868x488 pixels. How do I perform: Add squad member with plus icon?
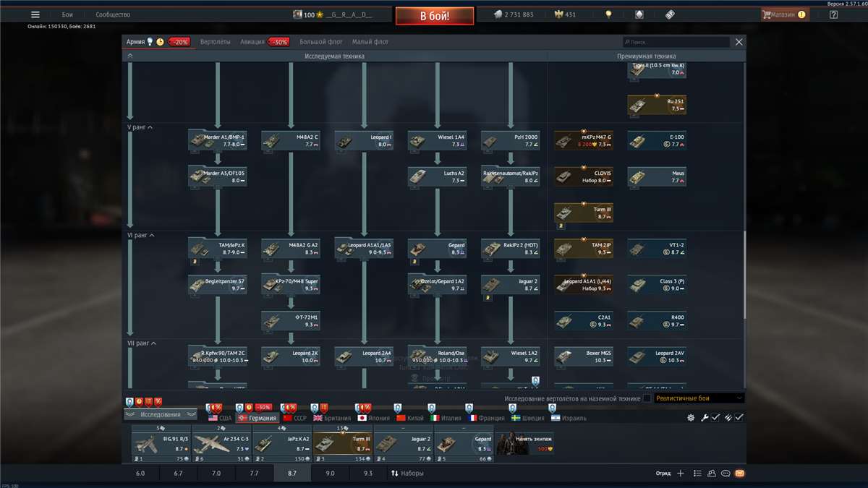[680, 474]
